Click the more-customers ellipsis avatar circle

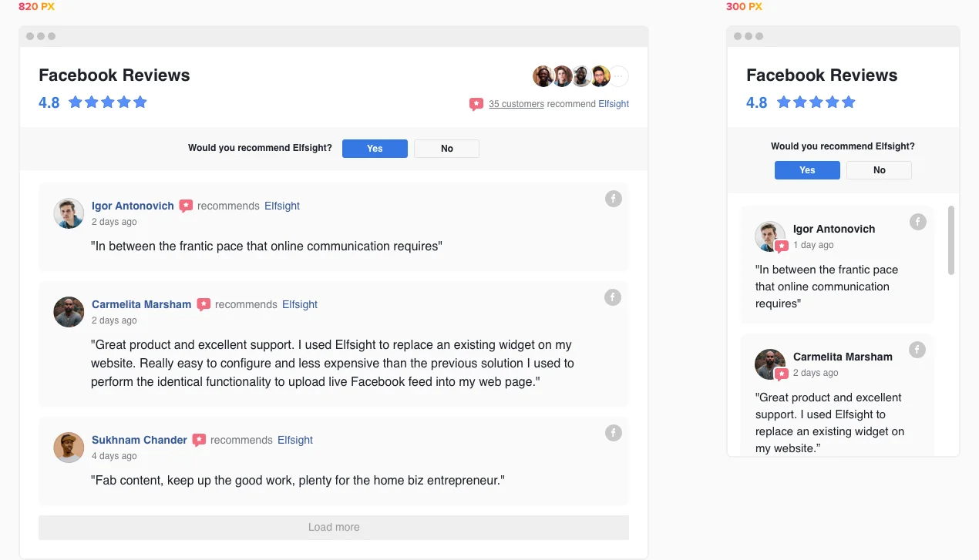(x=619, y=76)
